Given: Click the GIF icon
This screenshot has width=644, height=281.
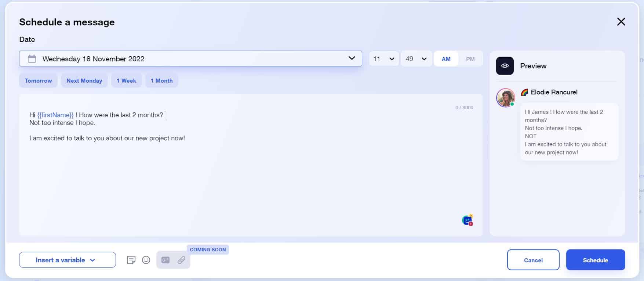Looking at the screenshot, I should point(165,260).
